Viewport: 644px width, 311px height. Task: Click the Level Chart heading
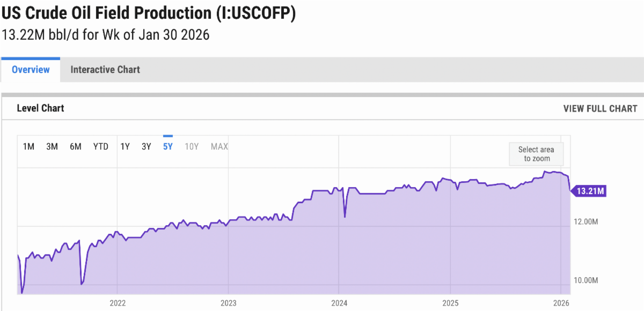(40, 108)
